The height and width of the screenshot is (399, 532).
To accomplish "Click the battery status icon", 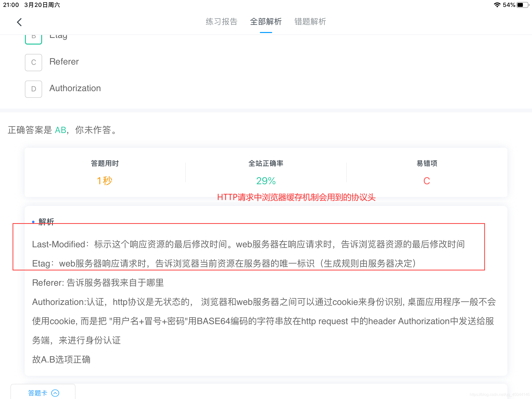I will point(523,5).
